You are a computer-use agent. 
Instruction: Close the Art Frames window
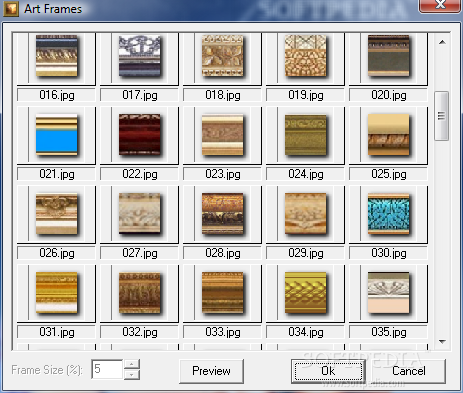coord(440,5)
